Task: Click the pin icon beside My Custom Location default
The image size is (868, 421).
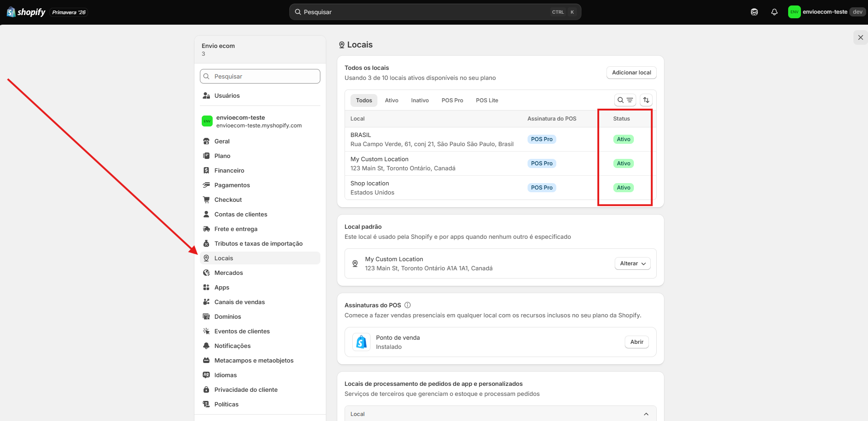Action: 355,263
